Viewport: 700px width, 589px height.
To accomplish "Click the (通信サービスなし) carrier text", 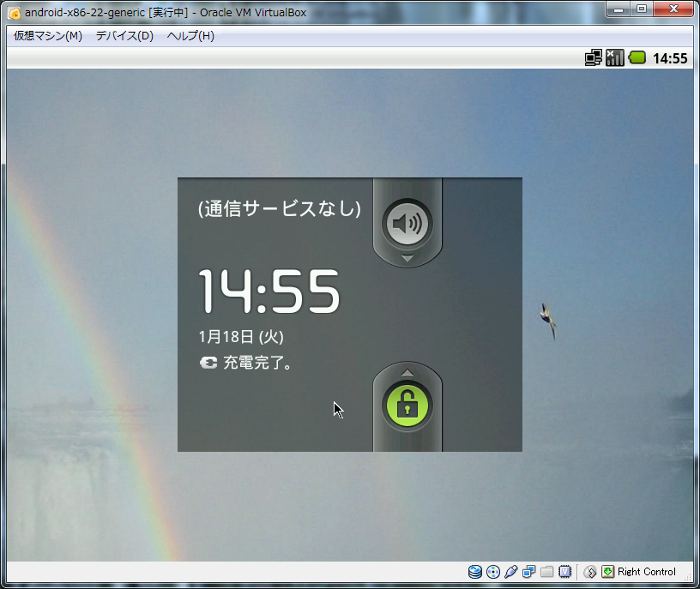I will coord(280,208).
